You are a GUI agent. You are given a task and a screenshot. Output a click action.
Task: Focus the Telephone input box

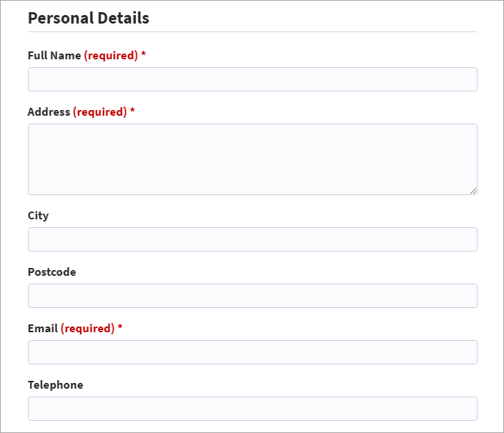pyautogui.click(x=252, y=409)
